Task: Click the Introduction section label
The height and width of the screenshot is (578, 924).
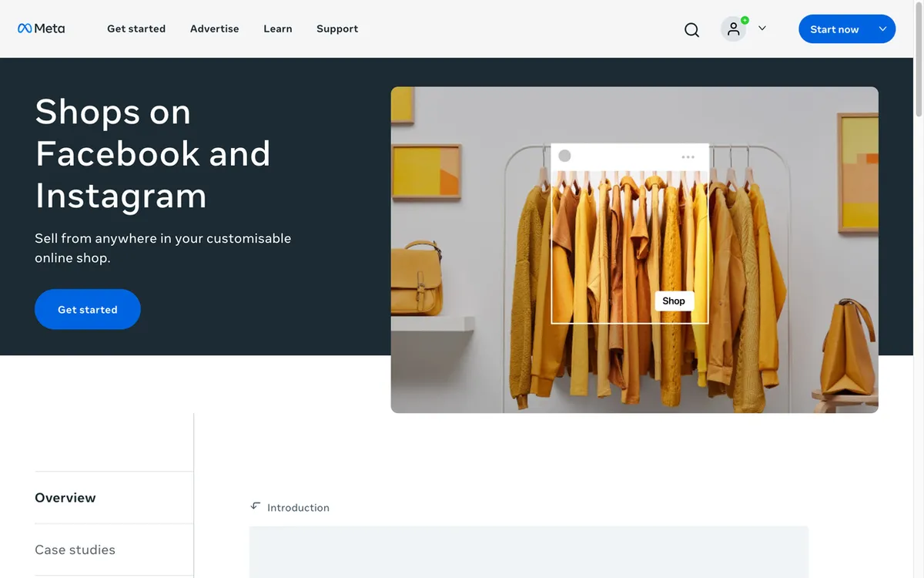Action: (x=298, y=508)
